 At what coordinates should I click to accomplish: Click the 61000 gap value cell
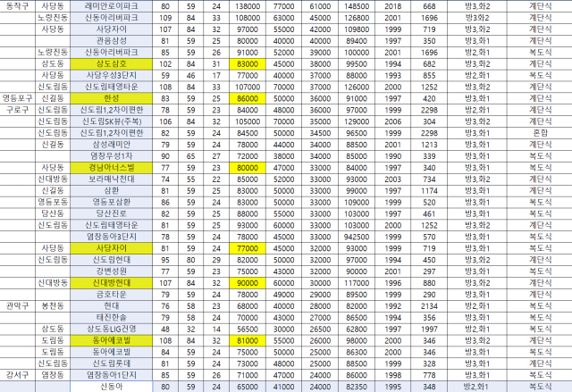point(320,6)
